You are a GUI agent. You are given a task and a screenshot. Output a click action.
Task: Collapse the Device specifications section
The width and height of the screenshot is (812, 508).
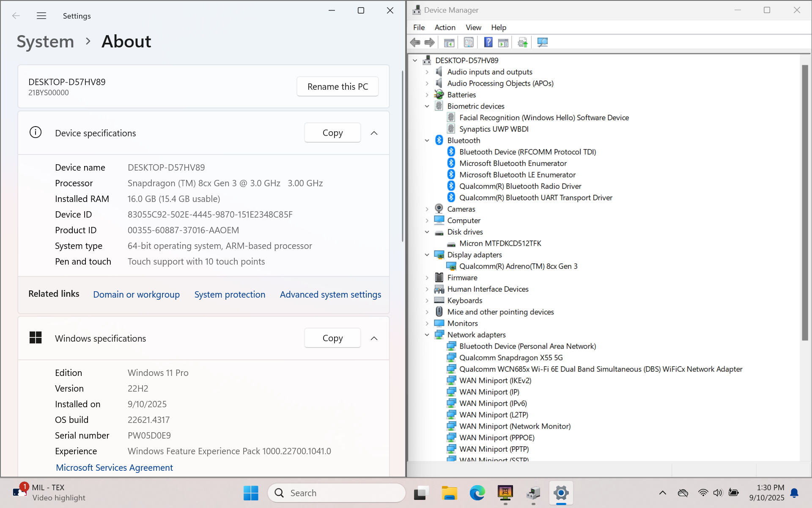coord(374,133)
